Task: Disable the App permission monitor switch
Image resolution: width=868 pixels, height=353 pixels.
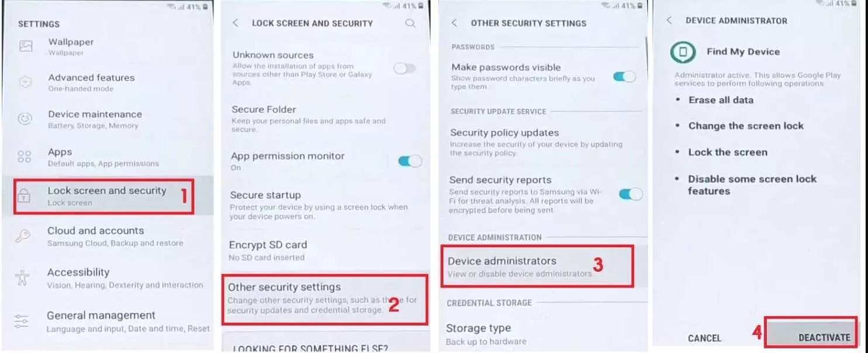Action: pyautogui.click(x=408, y=160)
